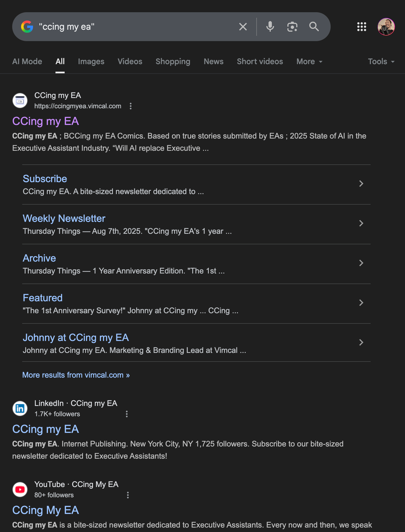Image resolution: width=405 pixels, height=532 pixels.
Task: Open the News tab
Action: click(214, 61)
